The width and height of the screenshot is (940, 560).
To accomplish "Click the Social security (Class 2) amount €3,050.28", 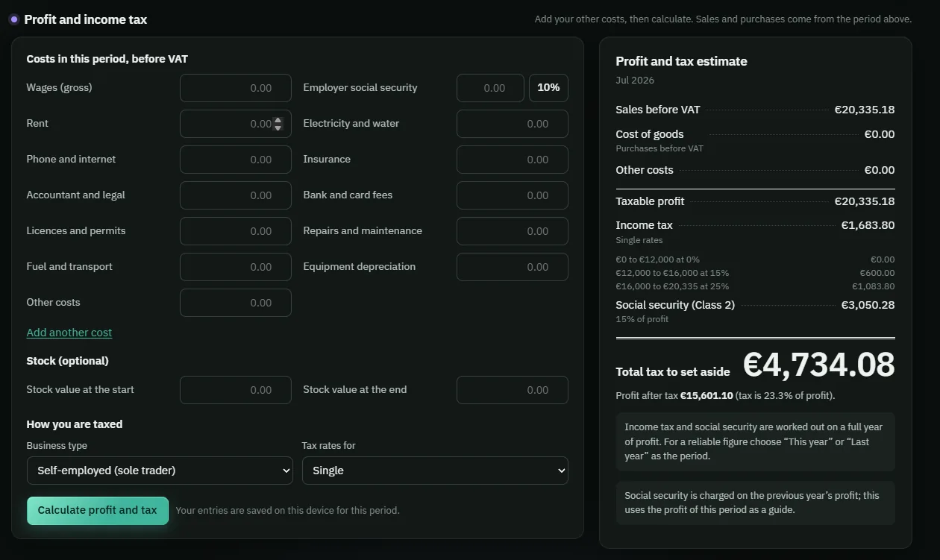I will click(868, 305).
